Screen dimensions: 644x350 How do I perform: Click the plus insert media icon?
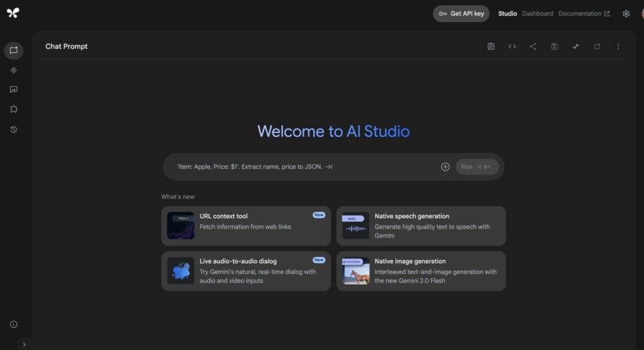[x=445, y=167]
